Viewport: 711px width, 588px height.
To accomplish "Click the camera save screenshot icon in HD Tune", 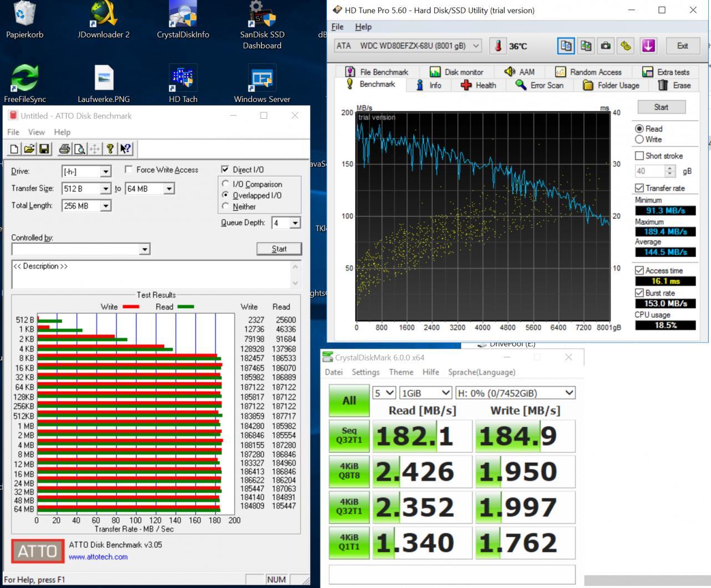I will click(x=606, y=46).
